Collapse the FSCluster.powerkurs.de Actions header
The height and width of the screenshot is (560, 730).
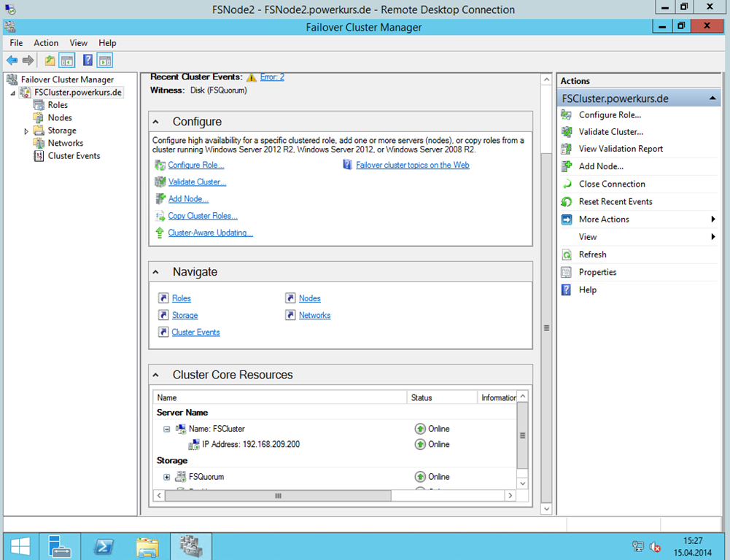click(x=712, y=98)
